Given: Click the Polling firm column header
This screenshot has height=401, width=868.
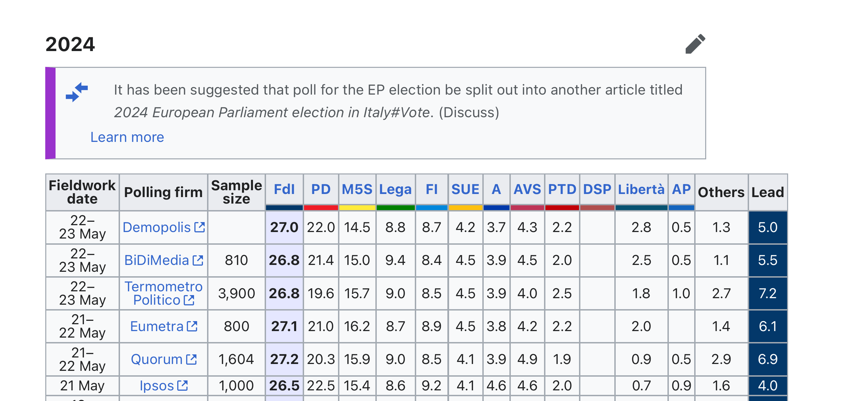Looking at the screenshot, I should 164,192.
